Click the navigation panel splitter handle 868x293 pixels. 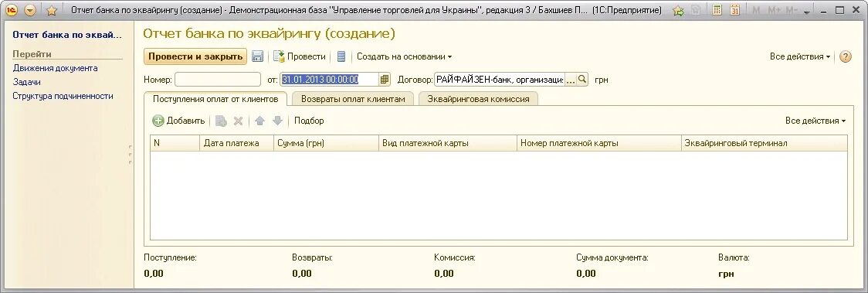[130, 155]
